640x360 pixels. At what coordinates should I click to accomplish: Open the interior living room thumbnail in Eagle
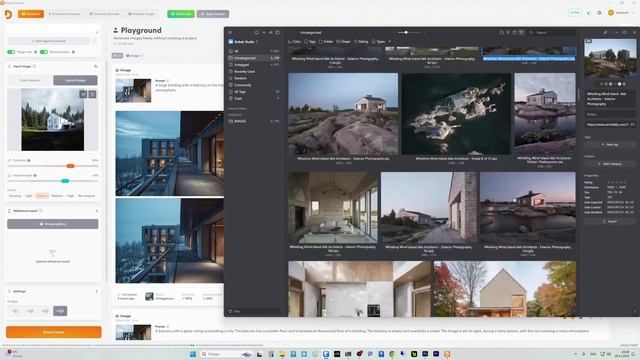coord(333,208)
